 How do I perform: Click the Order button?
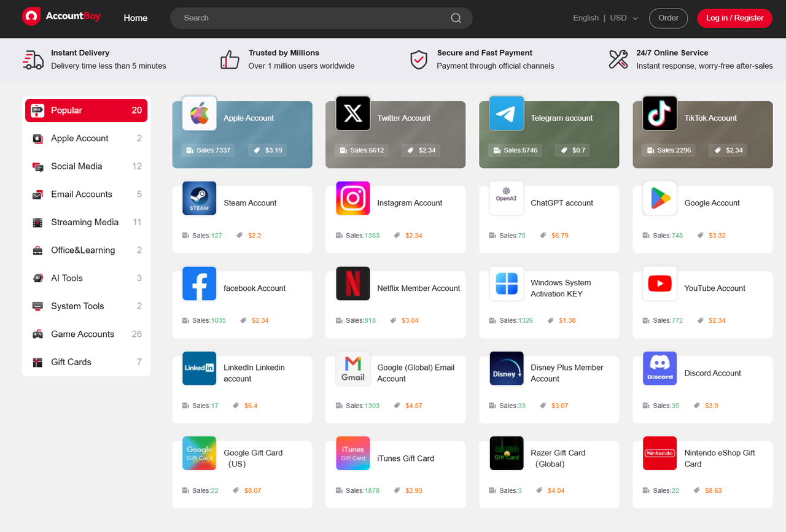(x=668, y=18)
